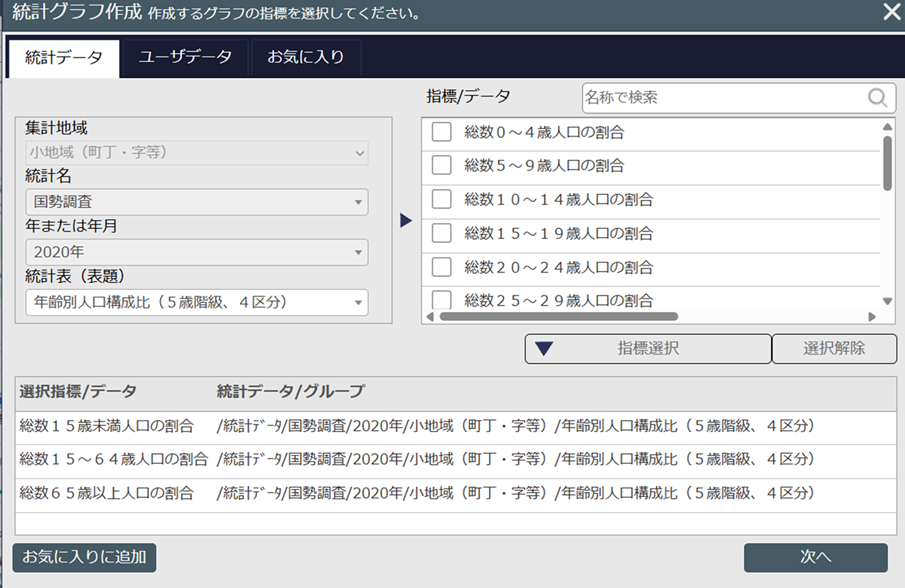
Task: Click right arrow of horizontal scrollbar
Action: 872,317
